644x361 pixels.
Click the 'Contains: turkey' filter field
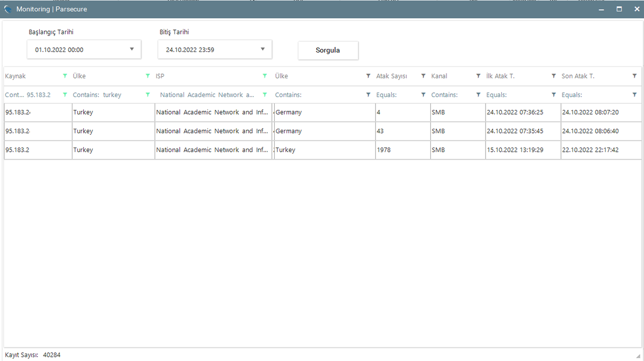107,95
